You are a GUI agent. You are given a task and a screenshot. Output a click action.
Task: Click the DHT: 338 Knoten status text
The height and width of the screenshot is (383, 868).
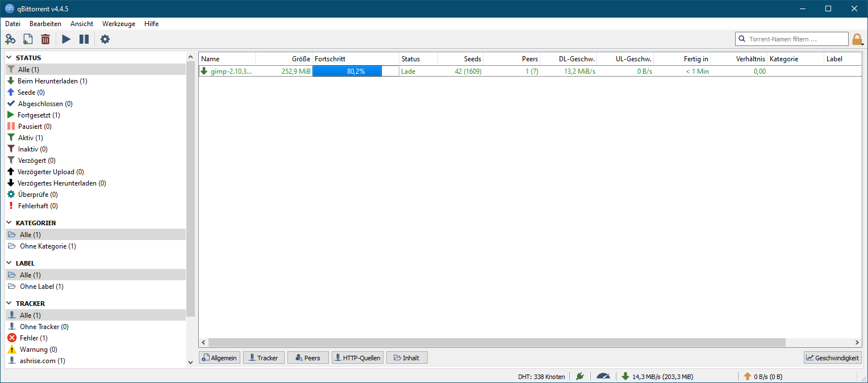(x=541, y=376)
